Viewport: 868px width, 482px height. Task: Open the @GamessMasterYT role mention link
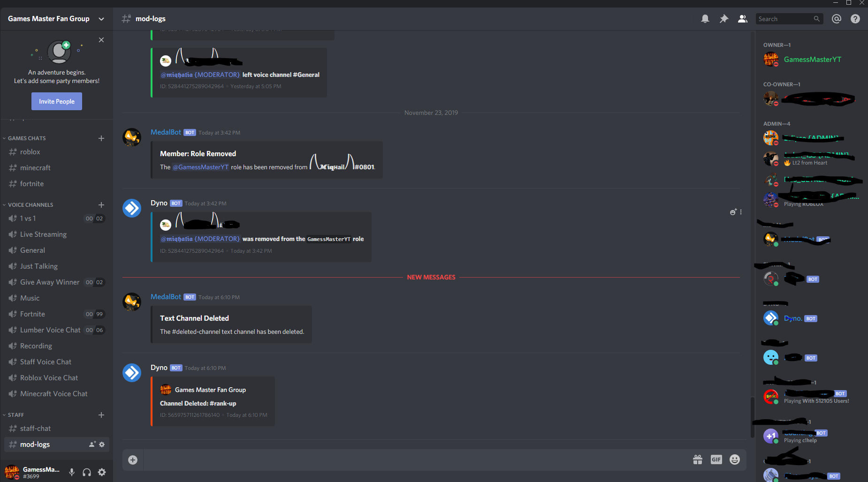point(201,167)
